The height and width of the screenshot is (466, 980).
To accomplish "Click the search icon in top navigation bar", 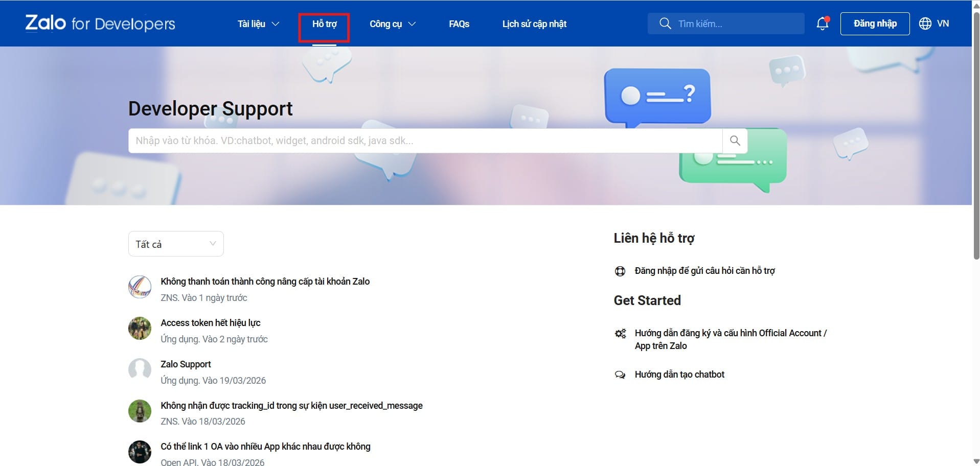I will coord(665,24).
